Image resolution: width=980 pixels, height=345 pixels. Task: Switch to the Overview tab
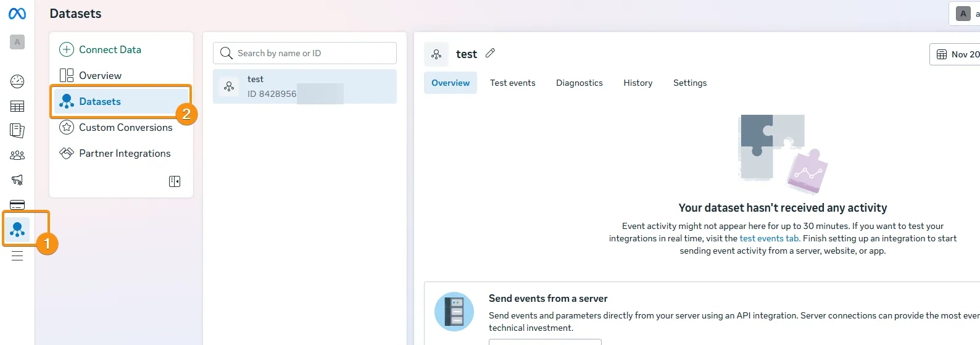tap(451, 83)
